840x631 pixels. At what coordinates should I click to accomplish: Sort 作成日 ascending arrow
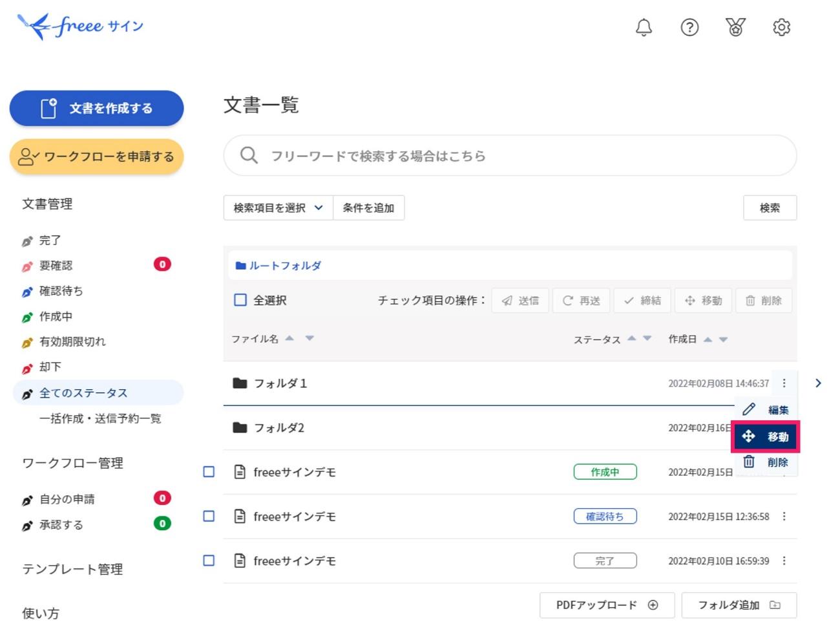[708, 339]
